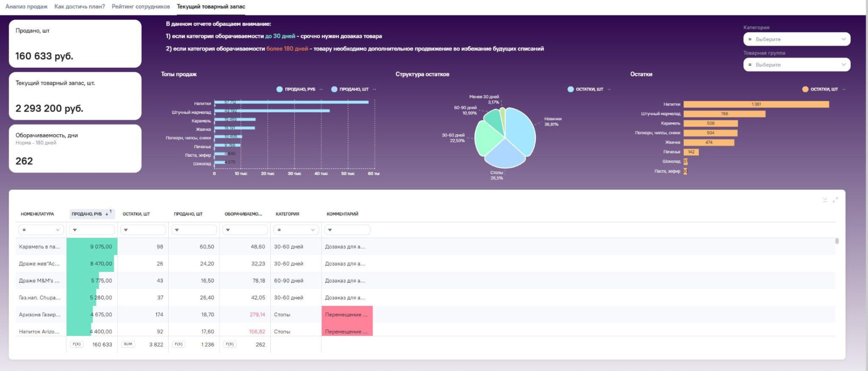
Task: Open the Товарная группа dropdown
Action: pos(796,65)
